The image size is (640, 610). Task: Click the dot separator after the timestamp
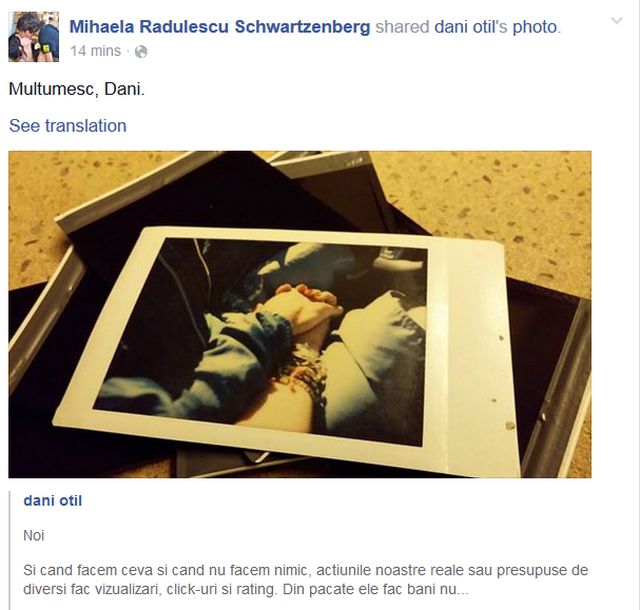[x=128, y=52]
